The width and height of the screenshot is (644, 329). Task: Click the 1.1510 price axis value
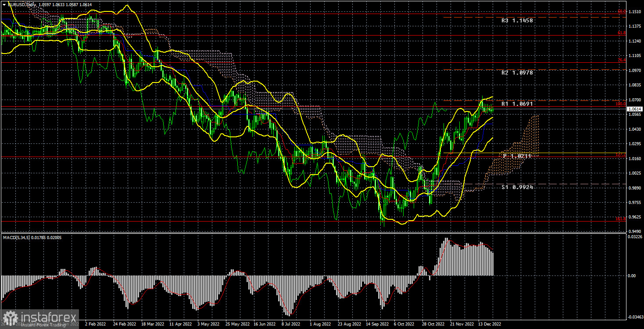tap(635, 11)
